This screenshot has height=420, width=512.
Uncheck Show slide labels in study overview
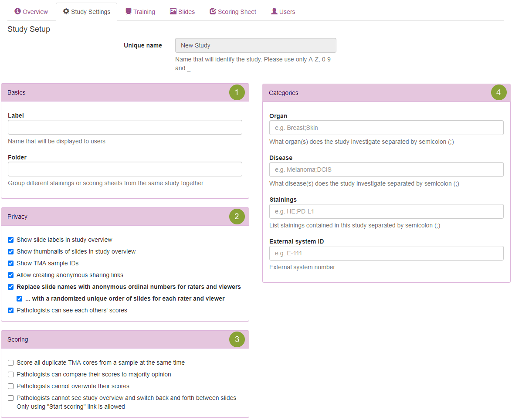pyautogui.click(x=11, y=240)
